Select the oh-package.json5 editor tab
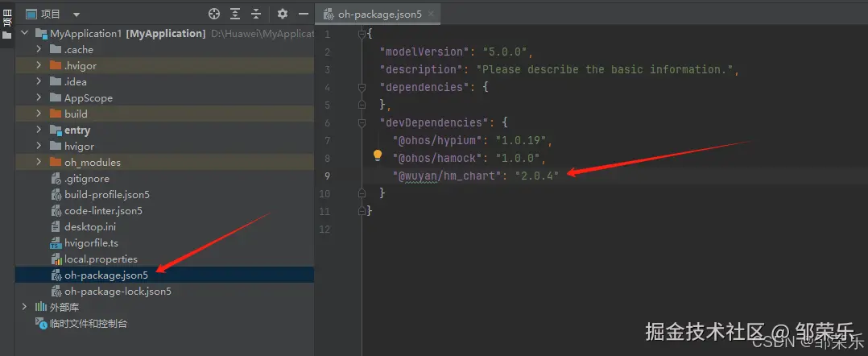Image resolution: width=868 pixels, height=356 pixels. (x=378, y=14)
